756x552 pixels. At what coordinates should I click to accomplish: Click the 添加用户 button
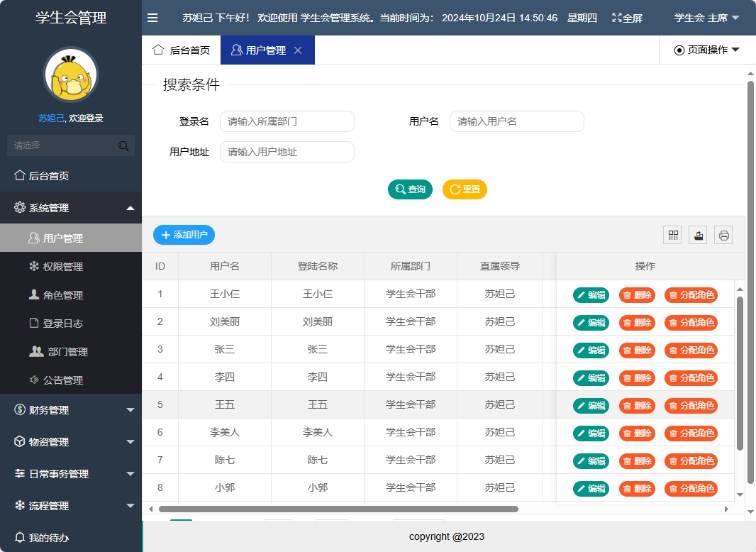click(184, 234)
